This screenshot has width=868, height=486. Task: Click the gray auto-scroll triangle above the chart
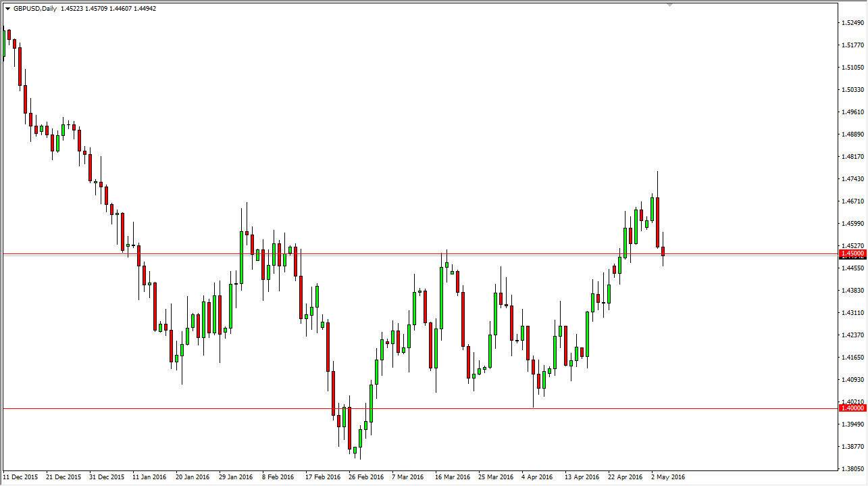click(x=669, y=3)
